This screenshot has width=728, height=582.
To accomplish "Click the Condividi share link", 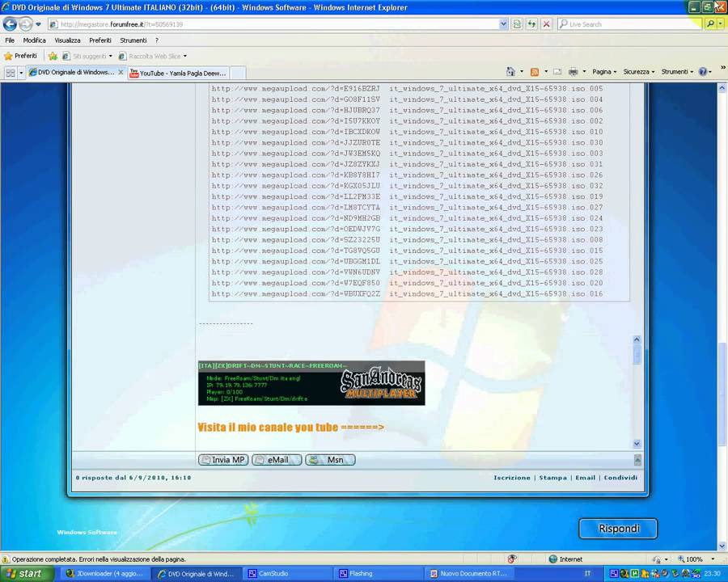I will pos(620,478).
